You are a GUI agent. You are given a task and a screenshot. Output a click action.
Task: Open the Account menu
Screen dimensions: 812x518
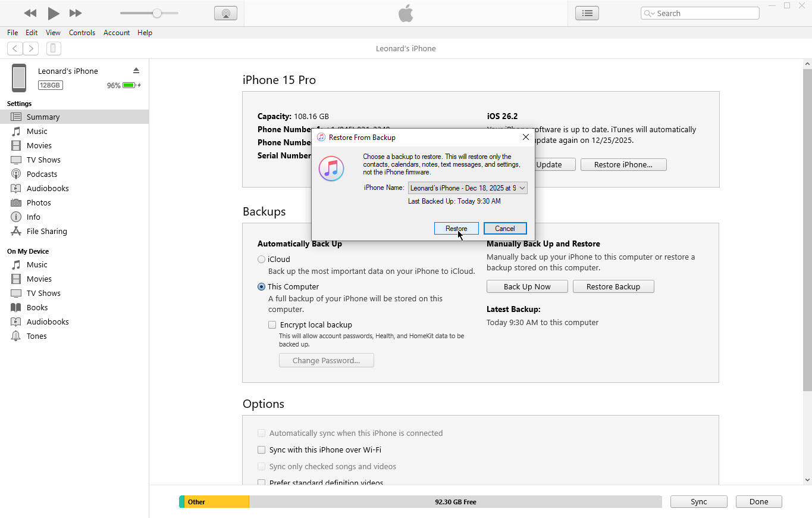pyautogui.click(x=117, y=33)
